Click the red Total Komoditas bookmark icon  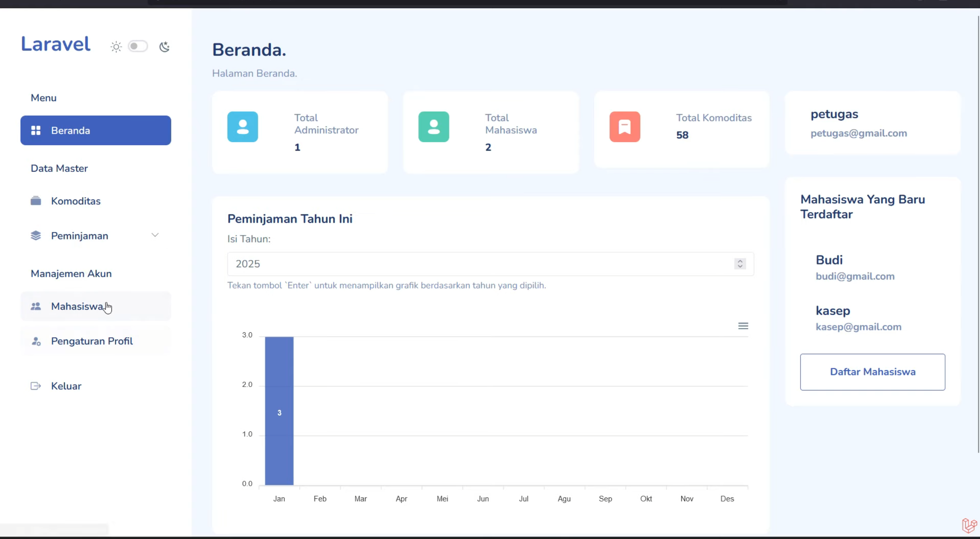[625, 127]
